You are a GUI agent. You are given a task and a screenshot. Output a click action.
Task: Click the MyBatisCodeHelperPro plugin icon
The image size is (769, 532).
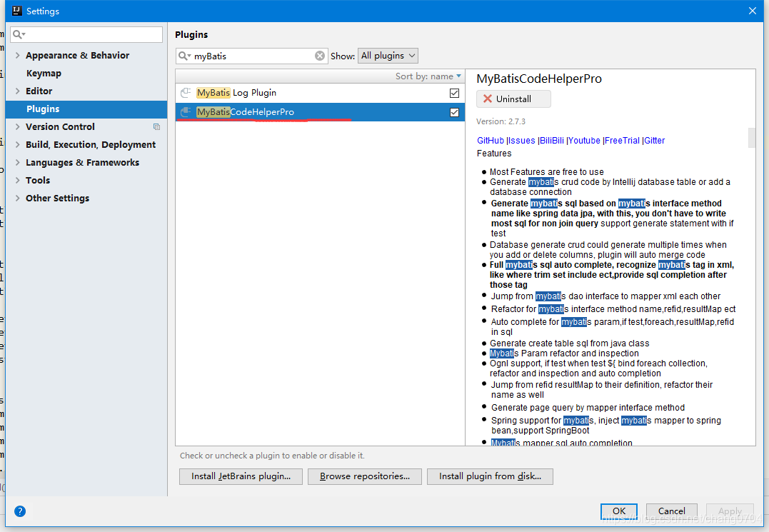point(186,112)
